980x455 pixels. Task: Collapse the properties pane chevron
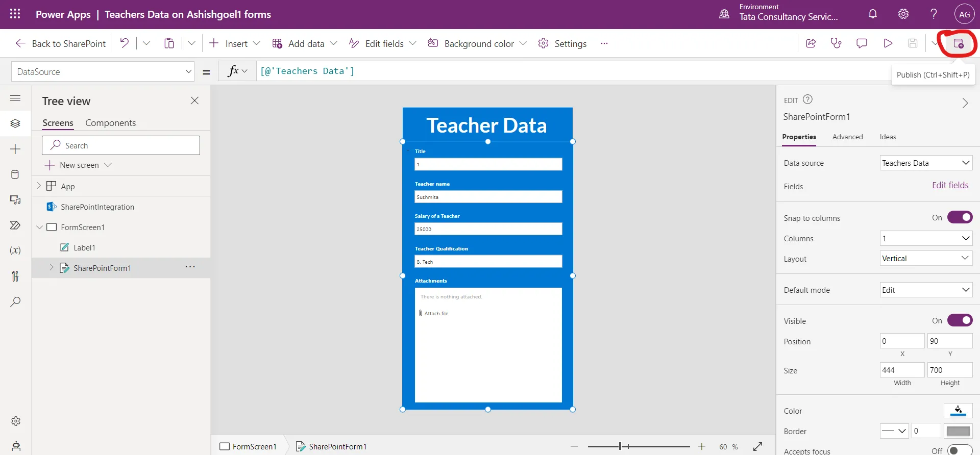click(x=965, y=103)
